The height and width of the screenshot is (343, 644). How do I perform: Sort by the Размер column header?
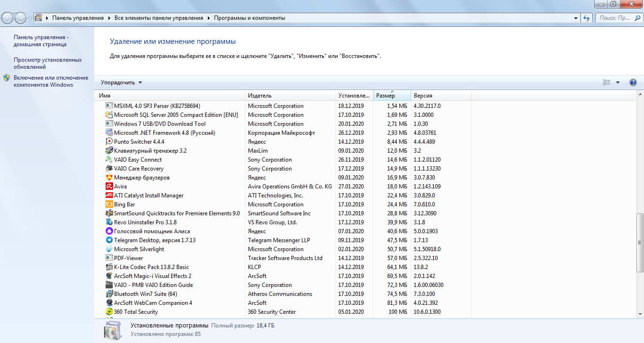point(392,96)
